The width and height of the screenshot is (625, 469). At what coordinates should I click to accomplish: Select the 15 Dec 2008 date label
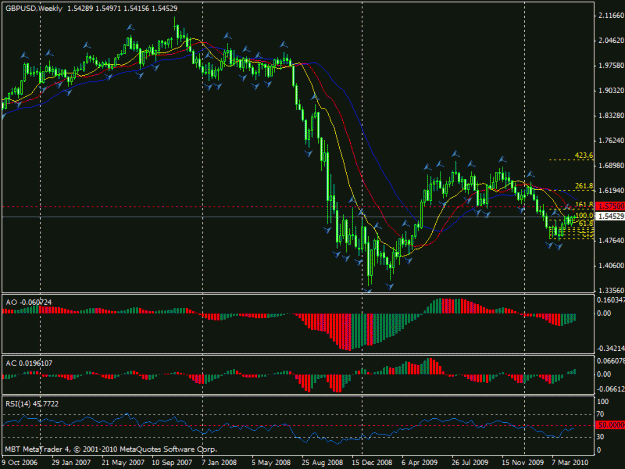pos(372,463)
